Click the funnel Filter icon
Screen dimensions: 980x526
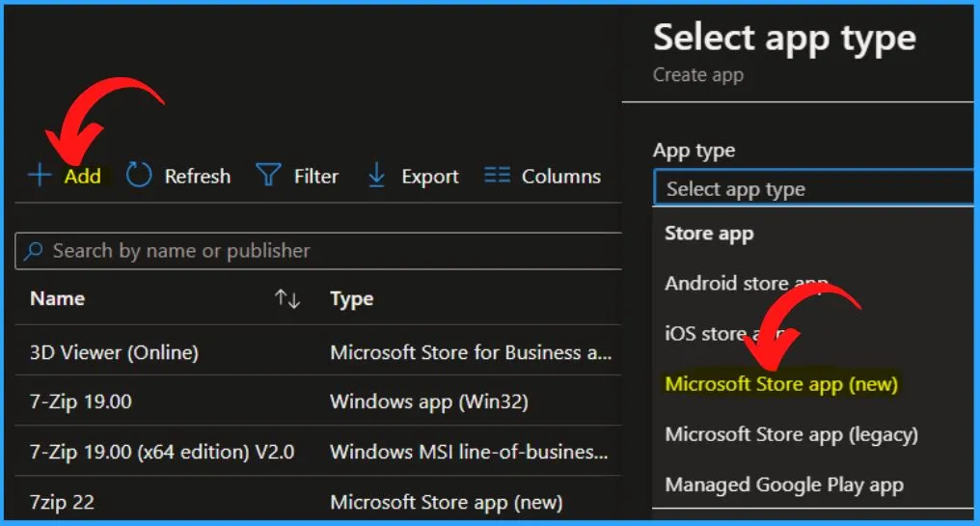(269, 175)
